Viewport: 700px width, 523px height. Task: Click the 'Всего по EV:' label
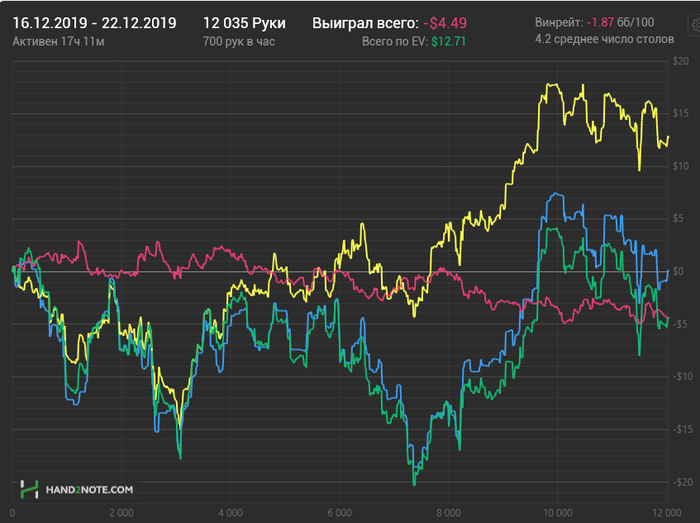tap(395, 42)
